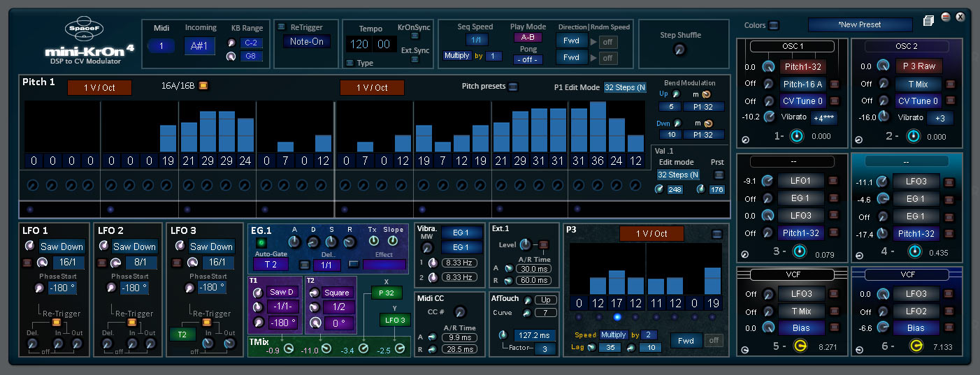980x375 pixels.
Task: Open the P1 Edit Mode 32 Steps selector
Action: pos(625,87)
